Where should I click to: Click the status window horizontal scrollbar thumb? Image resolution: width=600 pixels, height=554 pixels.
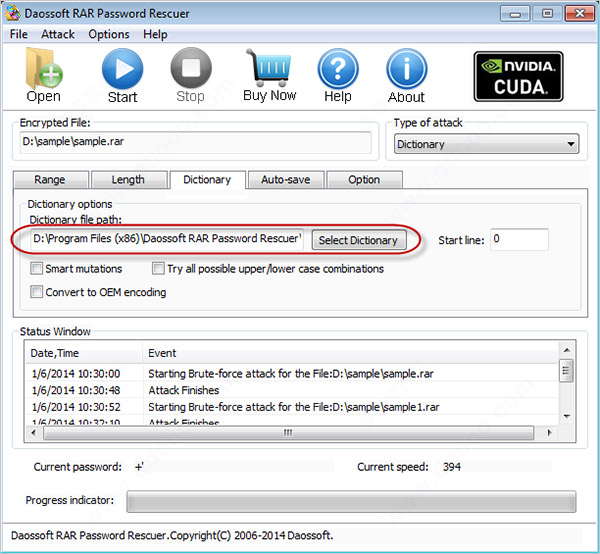pyautogui.click(x=289, y=433)
